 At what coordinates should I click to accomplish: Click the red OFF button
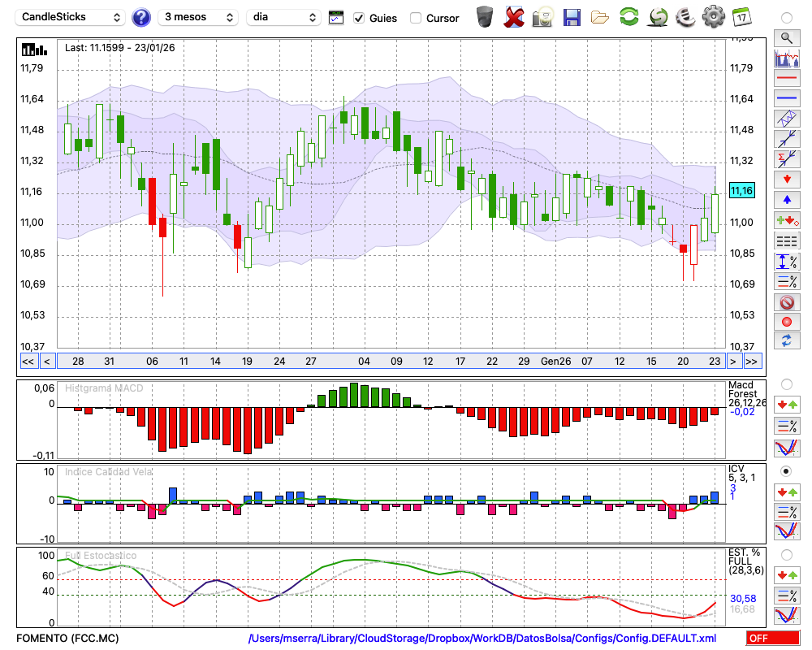pos(772,639)
